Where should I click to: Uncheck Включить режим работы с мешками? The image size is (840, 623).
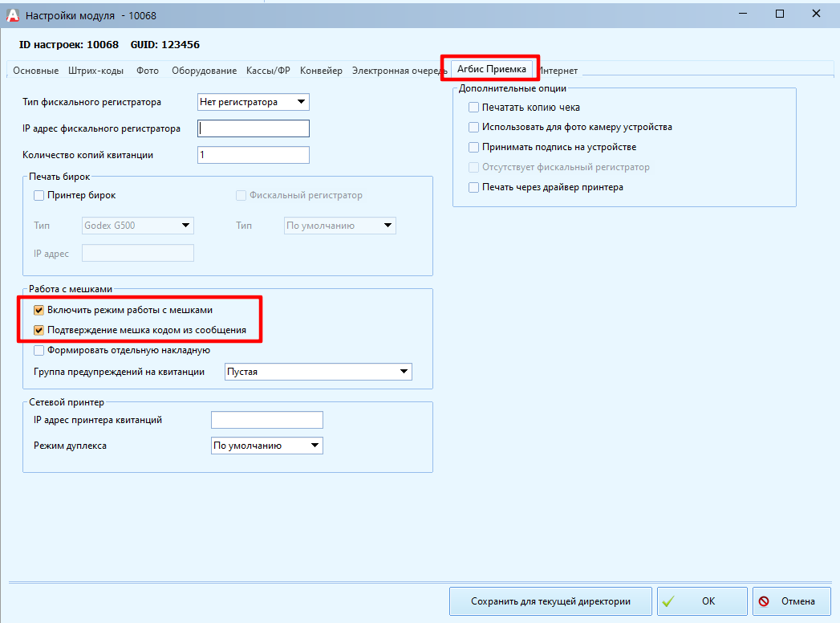(39, 311)
